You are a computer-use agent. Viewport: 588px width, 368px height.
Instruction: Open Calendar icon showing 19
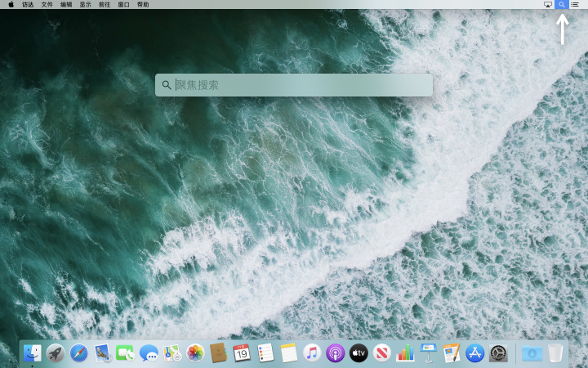pos(242,353)
